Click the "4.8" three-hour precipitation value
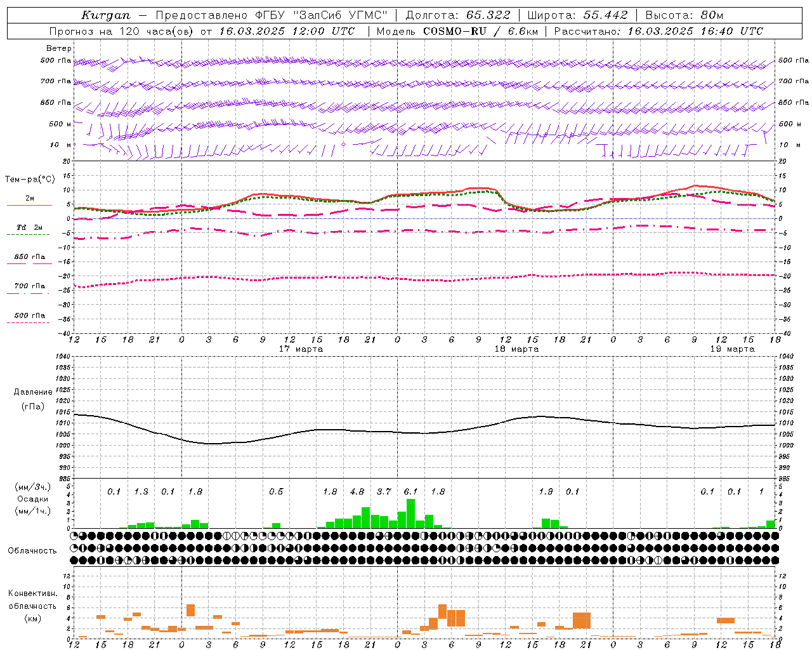Screen dimensions: 812x650 (357, 492)
